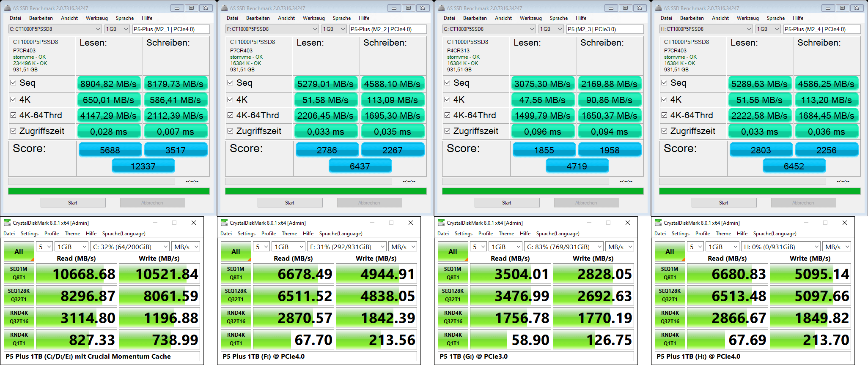Click CrystalDiskMark title icon in F: window
This screenshot has width=868, height=365.
(224, 223)
